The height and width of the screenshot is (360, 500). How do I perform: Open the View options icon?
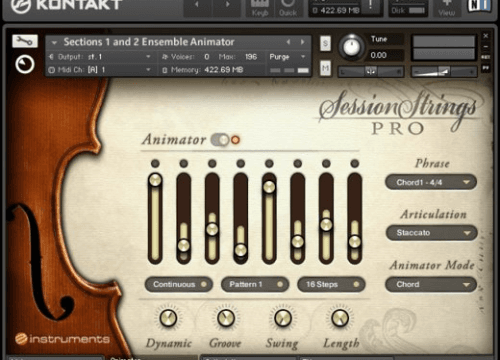coord(446,7)
